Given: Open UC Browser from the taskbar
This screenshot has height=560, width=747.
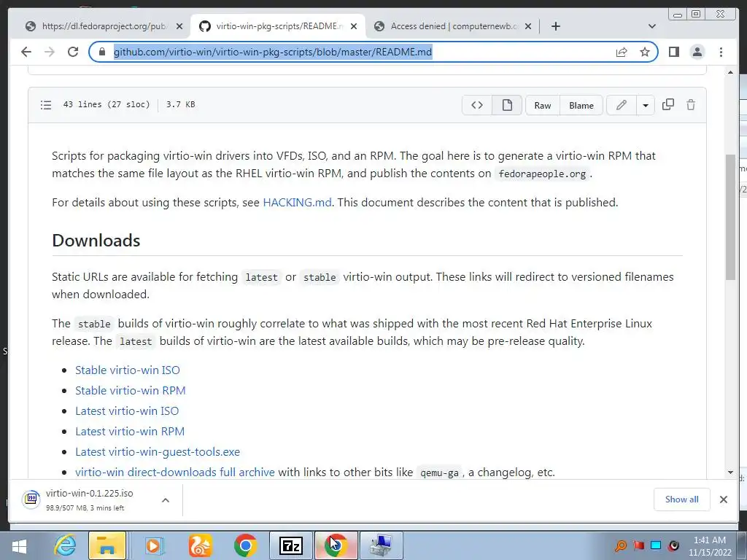Looking at the screenshot, I should [200, 545].
